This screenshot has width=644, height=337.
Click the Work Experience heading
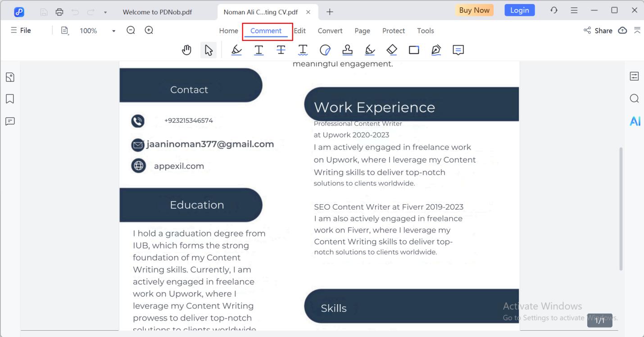[374, 107]
